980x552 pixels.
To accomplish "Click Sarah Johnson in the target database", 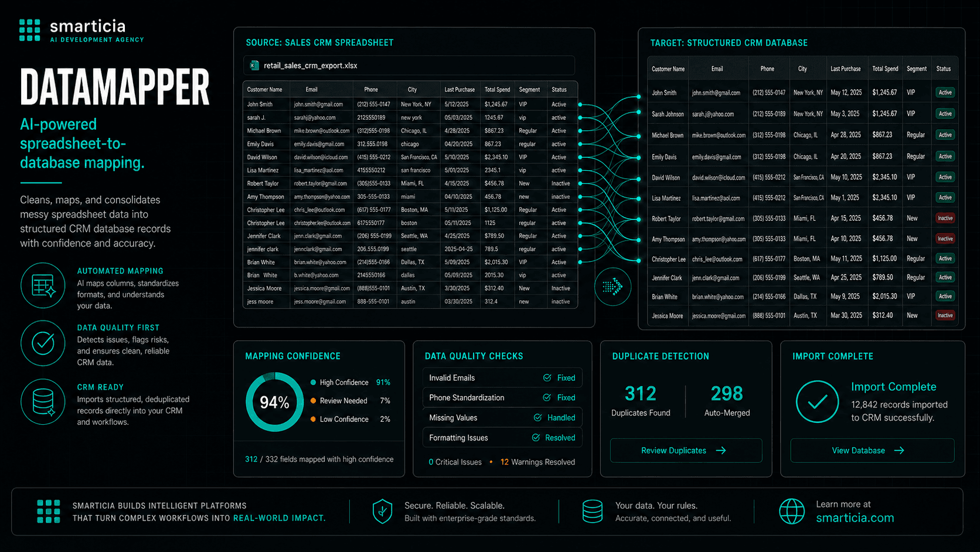I will [668, 114].
